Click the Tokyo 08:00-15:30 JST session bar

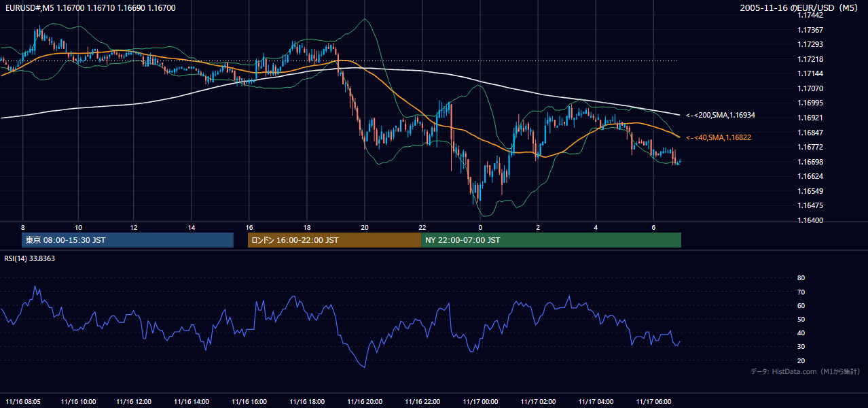(128, 240)
